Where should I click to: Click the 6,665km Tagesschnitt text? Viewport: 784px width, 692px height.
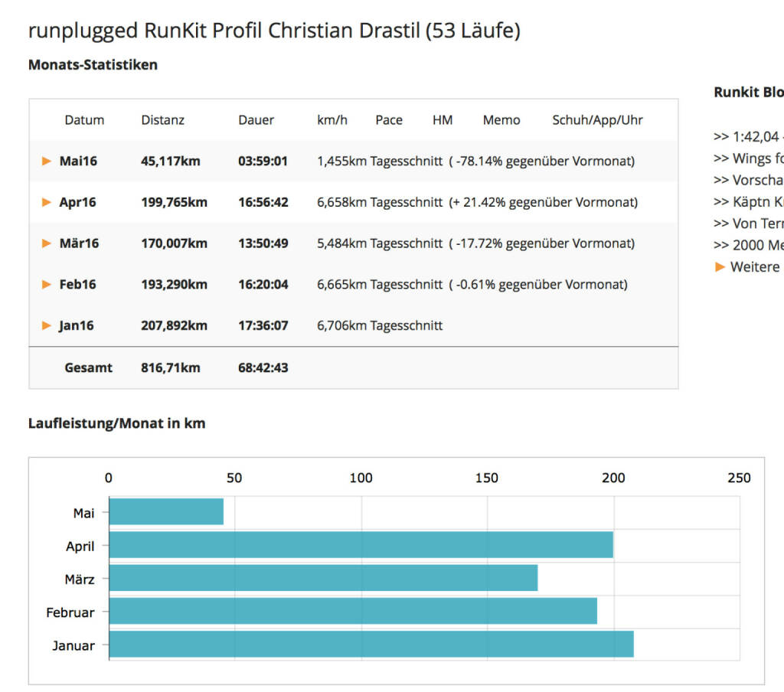click(x=380, y=285)
